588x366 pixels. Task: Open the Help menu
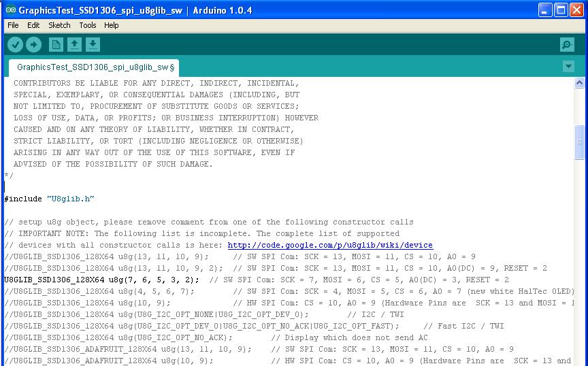pos(112,25)
